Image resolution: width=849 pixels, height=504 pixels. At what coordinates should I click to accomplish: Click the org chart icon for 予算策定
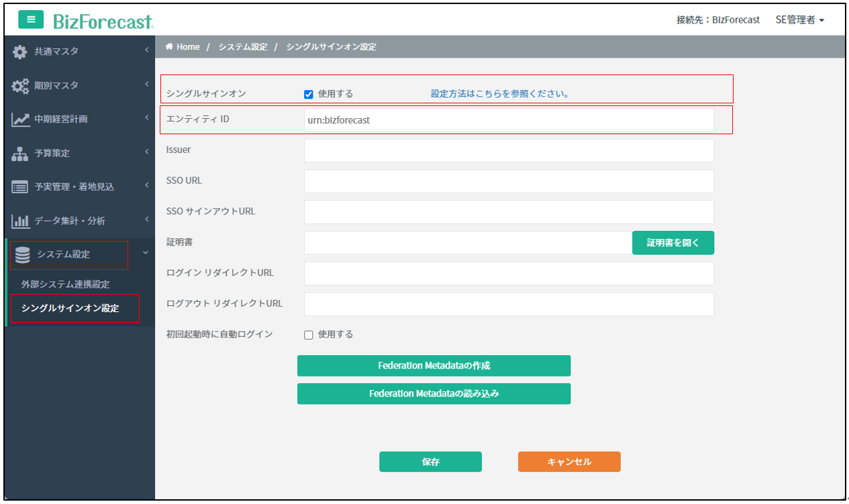(x=20, y=154)
